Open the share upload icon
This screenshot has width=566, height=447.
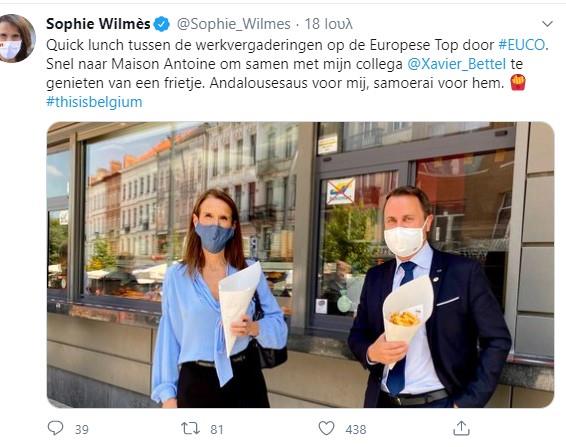tap(461, 428)
